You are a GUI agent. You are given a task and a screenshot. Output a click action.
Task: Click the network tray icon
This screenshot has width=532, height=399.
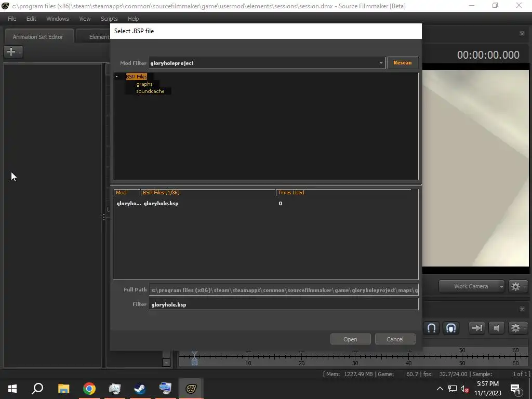tap(453, 389)
